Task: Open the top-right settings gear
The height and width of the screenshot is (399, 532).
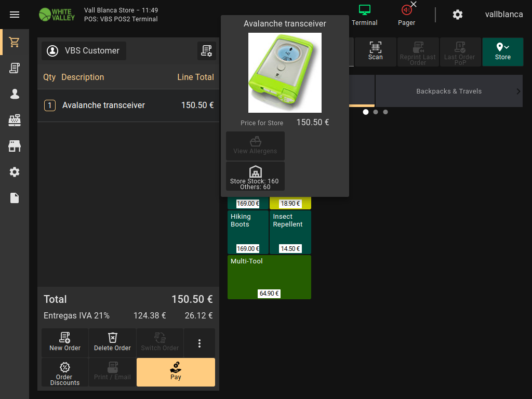Action: click(457, 15)
